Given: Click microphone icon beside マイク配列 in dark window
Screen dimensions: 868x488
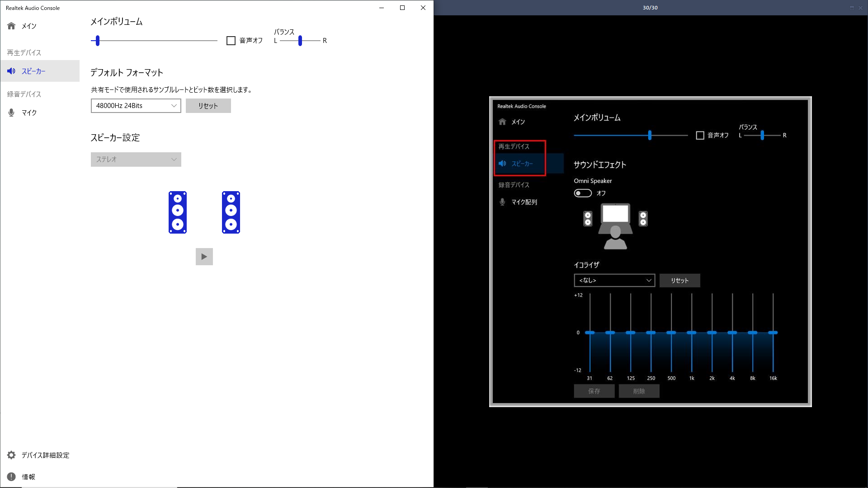Looking at the screenshot, I should pyautogui.click(x=502, y=202).
